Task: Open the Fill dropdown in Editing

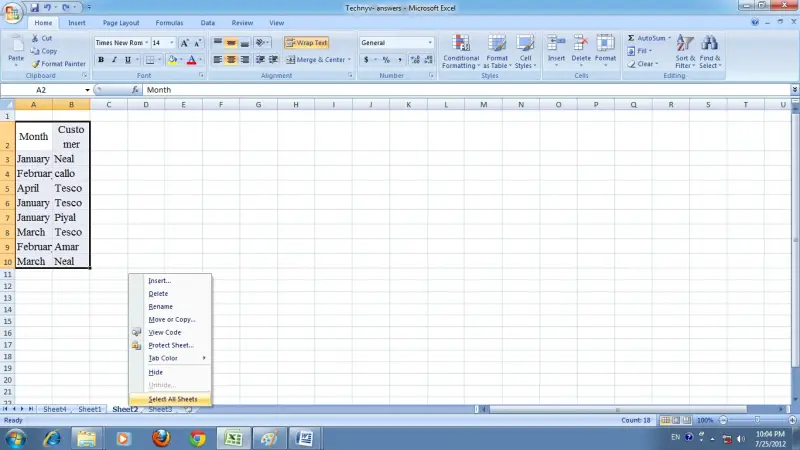Action: pyautogui.click(x=638, y=51)
